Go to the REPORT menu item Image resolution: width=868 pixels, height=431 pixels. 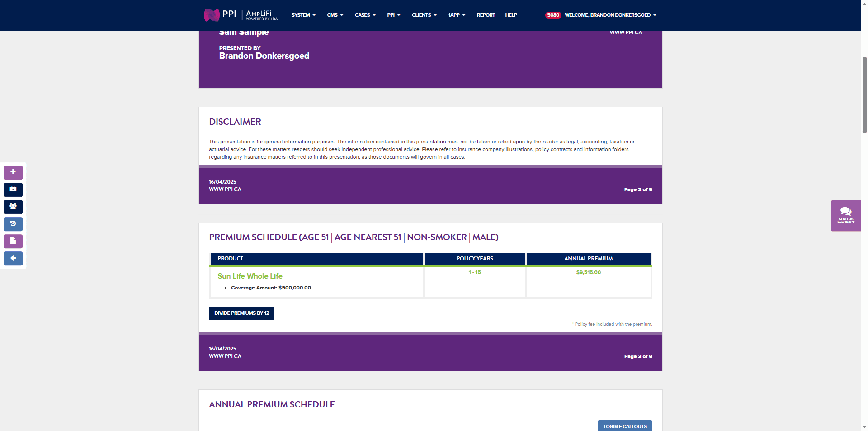pos(486,15)
